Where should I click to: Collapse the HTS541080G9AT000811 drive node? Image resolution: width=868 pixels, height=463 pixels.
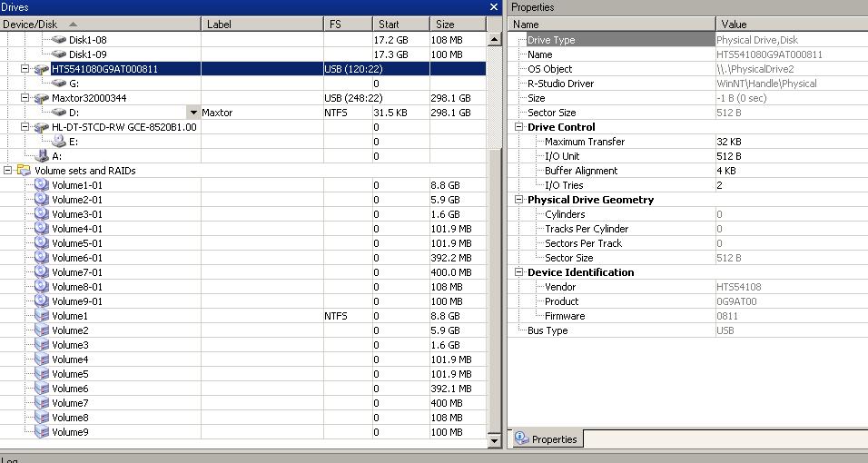tap(25, 69)
